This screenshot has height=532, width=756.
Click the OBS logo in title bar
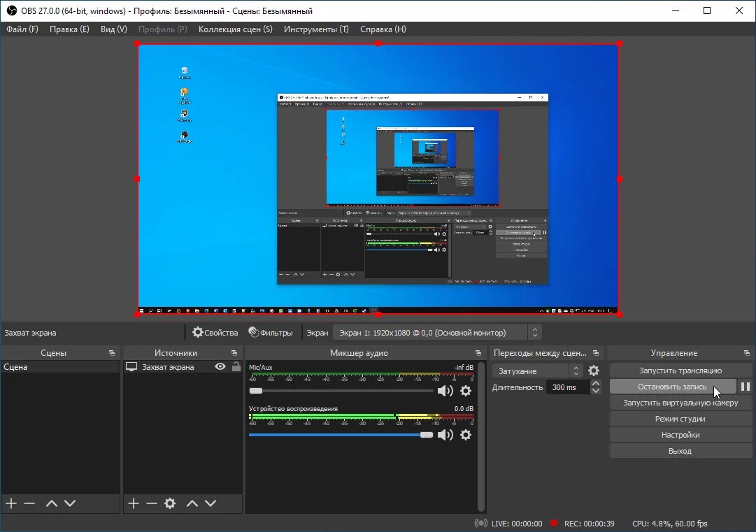(12, 10)
